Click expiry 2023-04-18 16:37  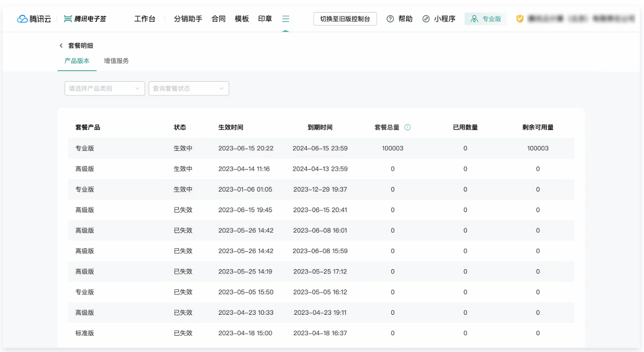coord(320,333)
